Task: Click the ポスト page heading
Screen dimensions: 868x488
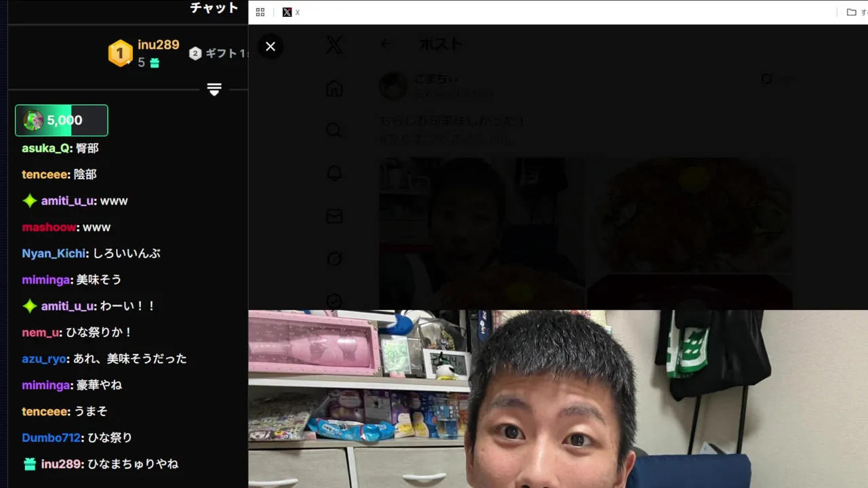Action: (x=441, y=44)
